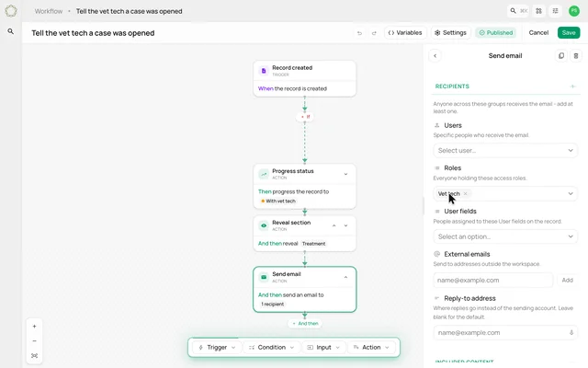The image size is (588, 368).
Task: Duplicate the Send email step
Action: pos(561,56)
